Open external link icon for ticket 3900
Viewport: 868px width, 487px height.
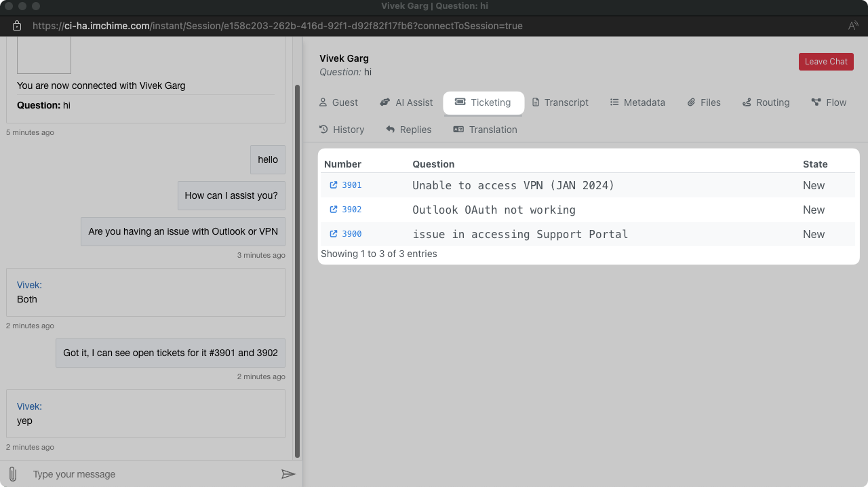334,234
